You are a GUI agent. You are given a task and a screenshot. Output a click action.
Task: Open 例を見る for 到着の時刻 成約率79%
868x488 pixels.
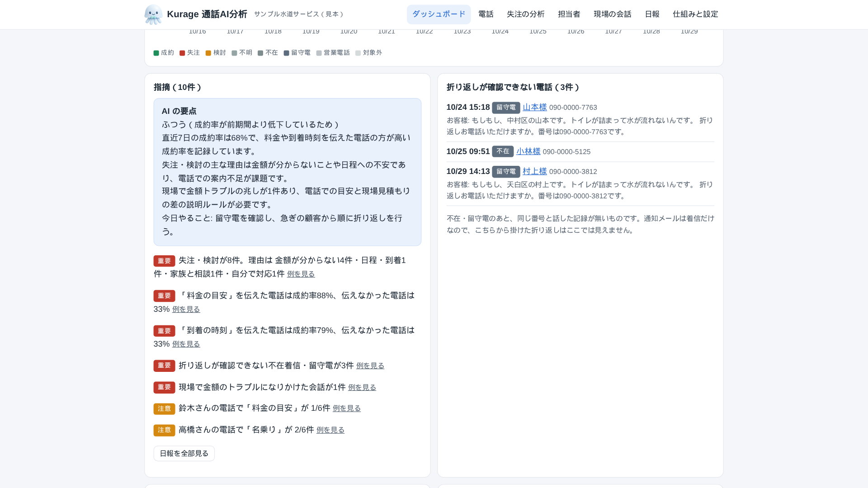click(x=186, y=344)
